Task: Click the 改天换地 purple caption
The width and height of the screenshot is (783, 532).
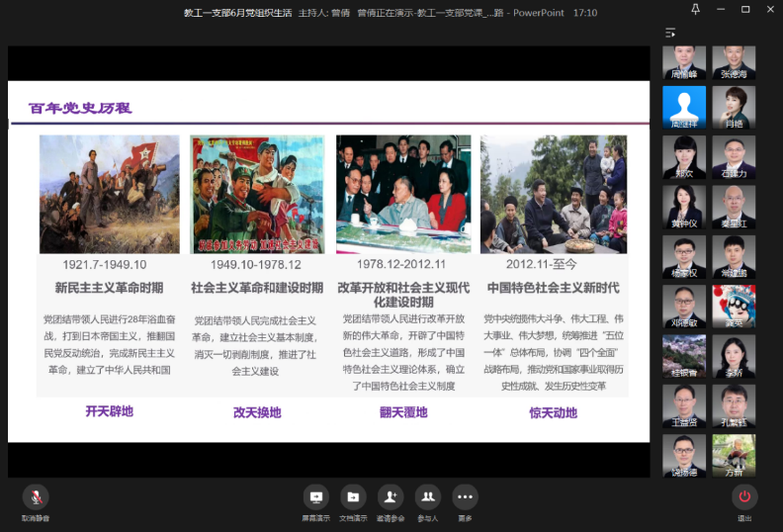Action: 257,412
